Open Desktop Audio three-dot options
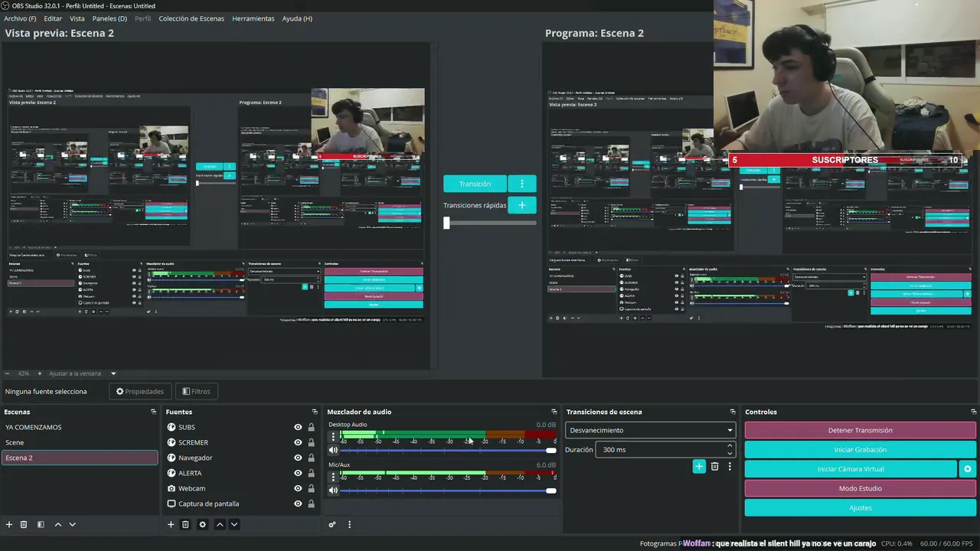Screen dimensions: 980x551 point(333,436)
